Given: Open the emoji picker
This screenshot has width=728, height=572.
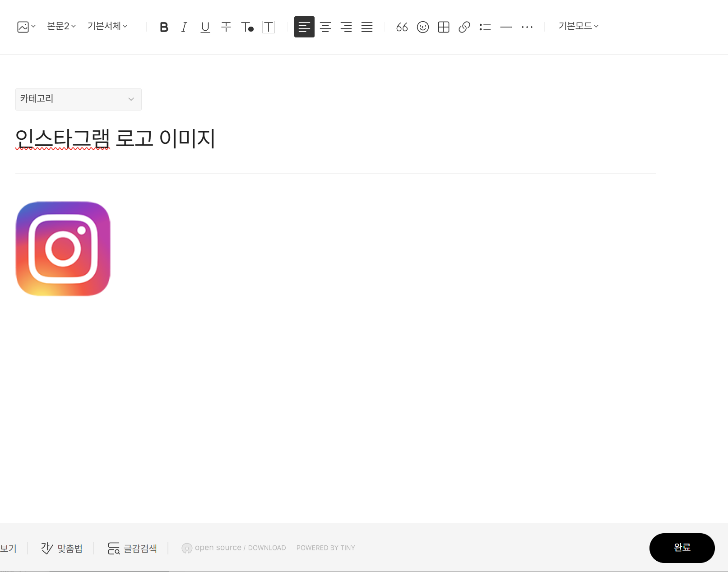Looking at the screenshot, I should click(423, 27).
